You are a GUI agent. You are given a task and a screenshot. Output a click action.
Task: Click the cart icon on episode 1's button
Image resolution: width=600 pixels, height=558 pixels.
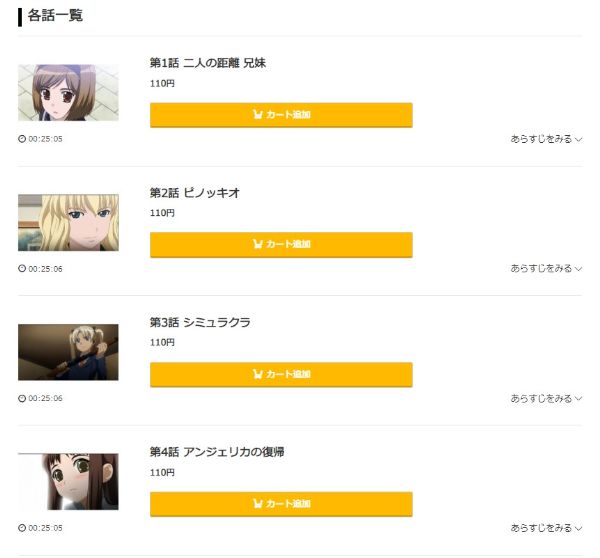tap(258, 115)
